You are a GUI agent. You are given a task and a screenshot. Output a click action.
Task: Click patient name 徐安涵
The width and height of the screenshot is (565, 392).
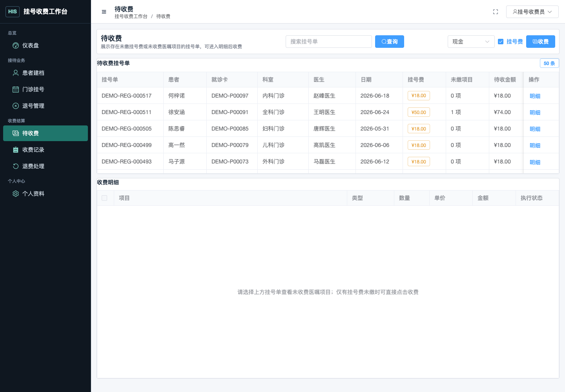pos(177,112)
